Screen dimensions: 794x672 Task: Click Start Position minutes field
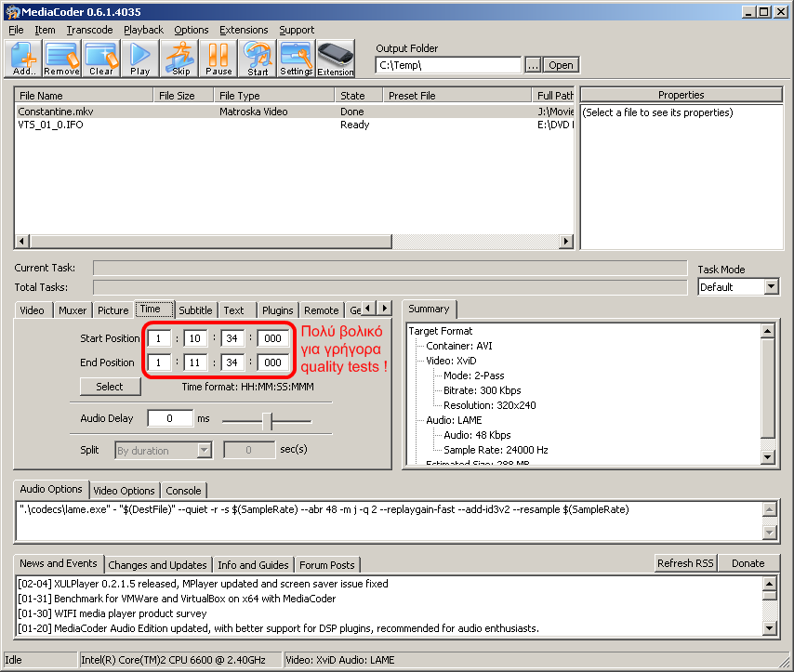(x=195, y=338)
